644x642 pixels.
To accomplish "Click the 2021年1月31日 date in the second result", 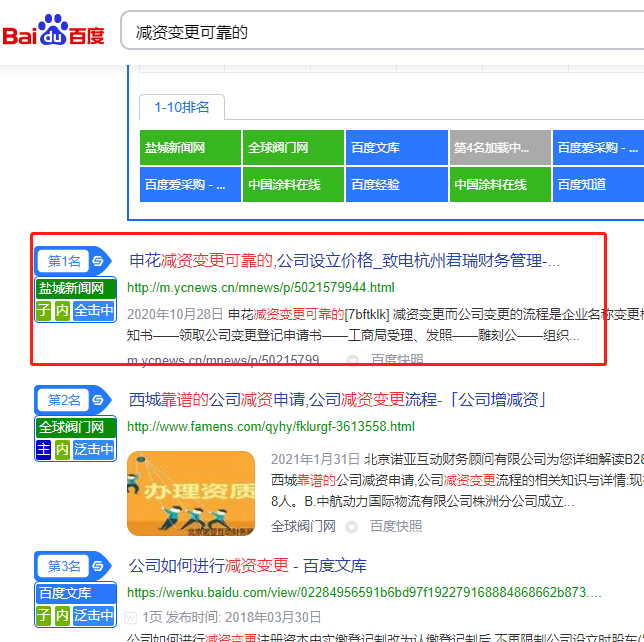I will point(315,459).
